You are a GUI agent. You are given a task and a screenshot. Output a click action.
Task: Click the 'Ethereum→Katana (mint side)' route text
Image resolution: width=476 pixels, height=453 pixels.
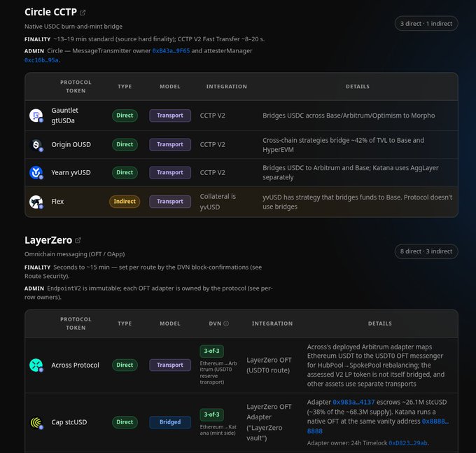[218, 430]
